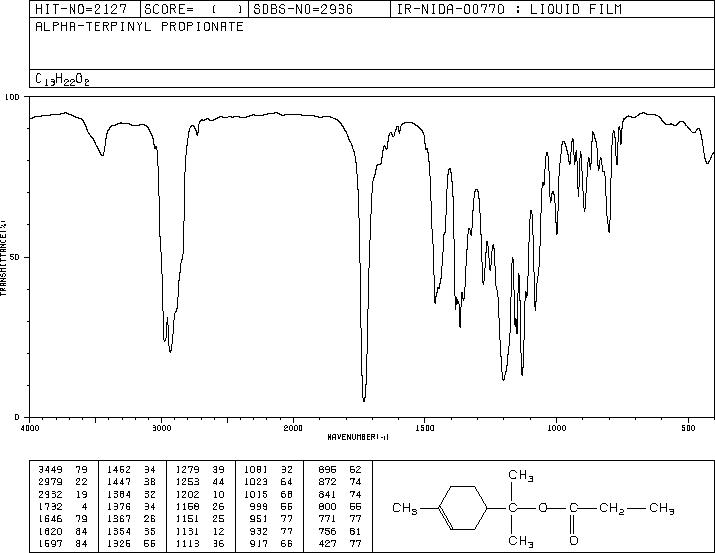Select the 1015 entry in the peak table

256,494
